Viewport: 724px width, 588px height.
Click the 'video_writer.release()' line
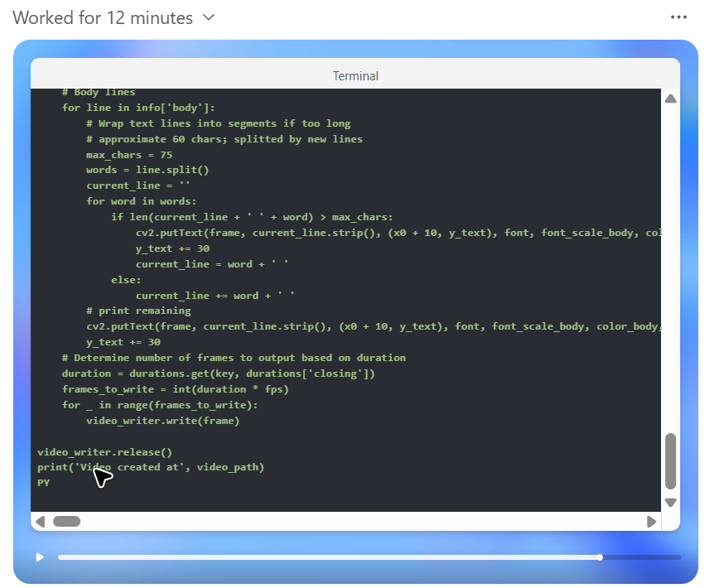pos(104,452)
